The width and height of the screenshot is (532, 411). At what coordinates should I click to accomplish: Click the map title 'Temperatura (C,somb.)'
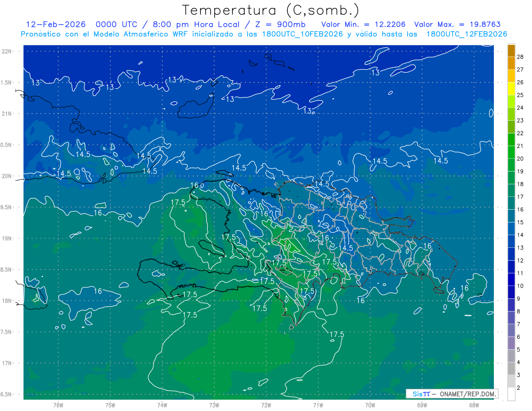tap(271, 10)
